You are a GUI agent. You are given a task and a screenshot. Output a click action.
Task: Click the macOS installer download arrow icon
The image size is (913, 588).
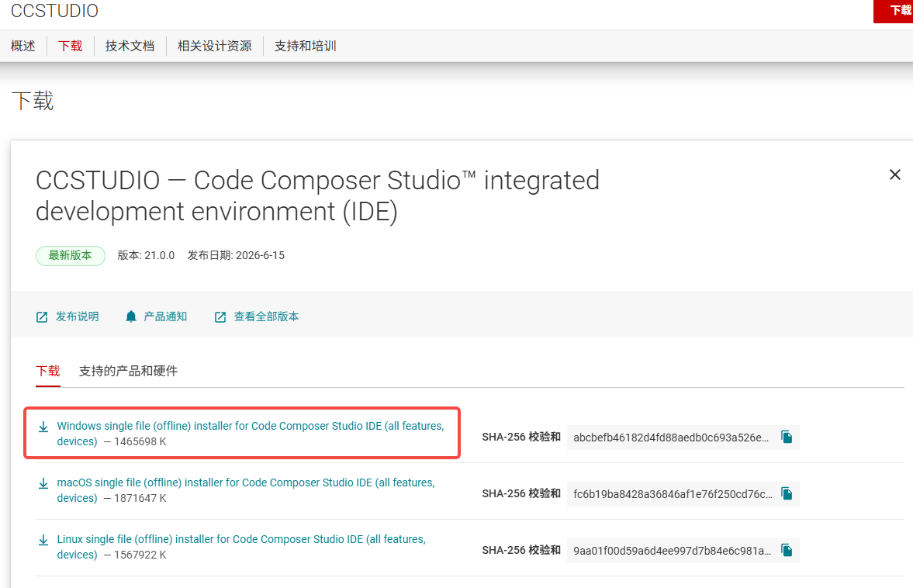pos(43,484)
